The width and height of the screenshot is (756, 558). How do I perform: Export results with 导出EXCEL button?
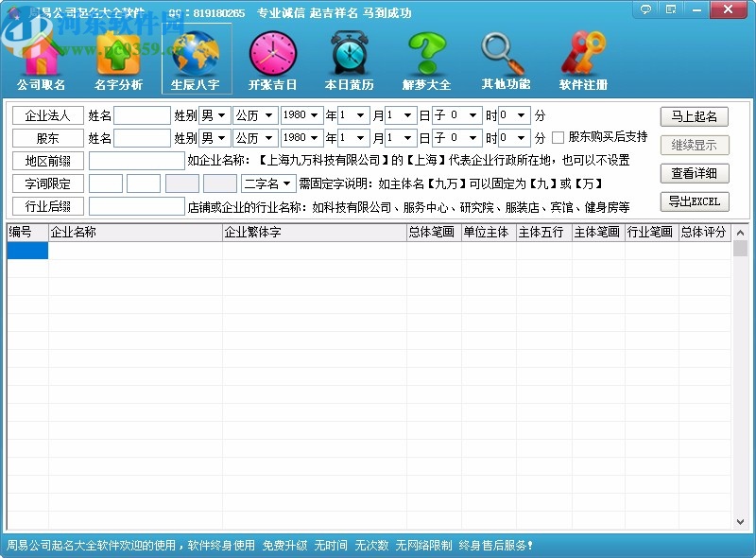click(695, 201)
